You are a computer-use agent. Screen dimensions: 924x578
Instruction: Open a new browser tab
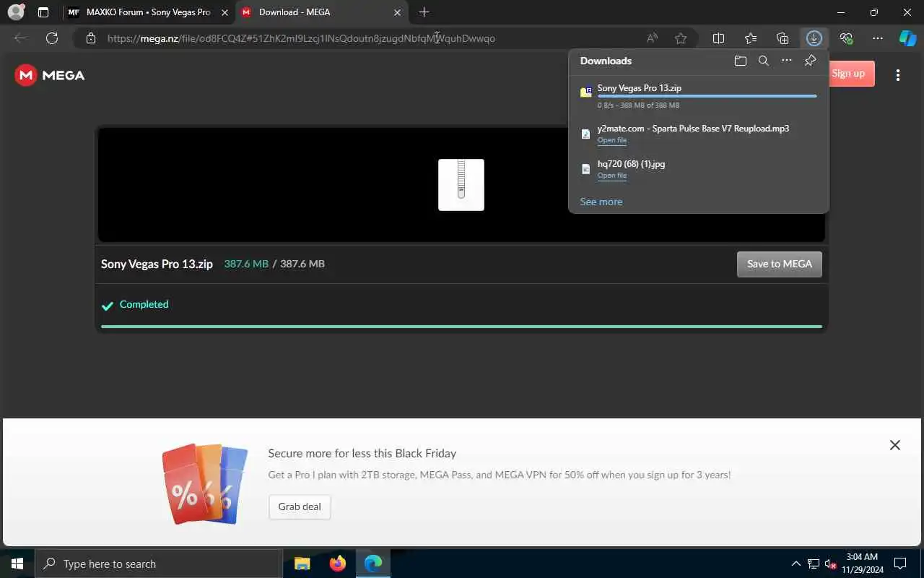point(424,12)
